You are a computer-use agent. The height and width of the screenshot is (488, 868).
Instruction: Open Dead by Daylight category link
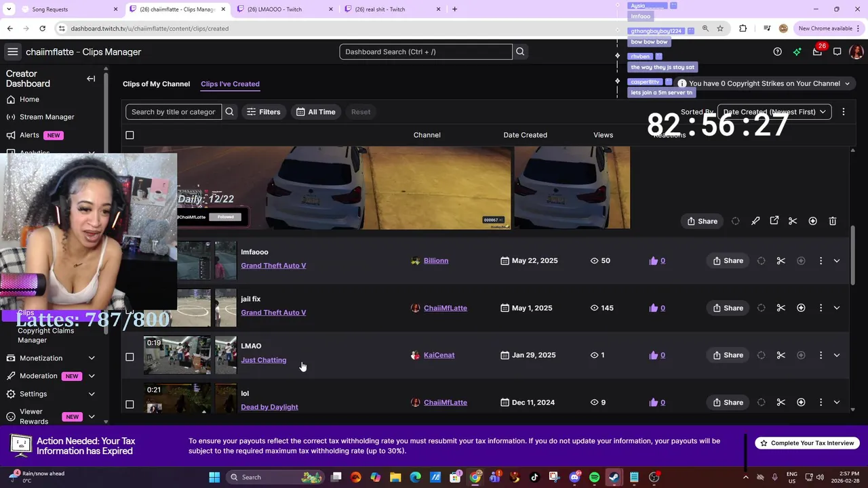click(269, 407)
